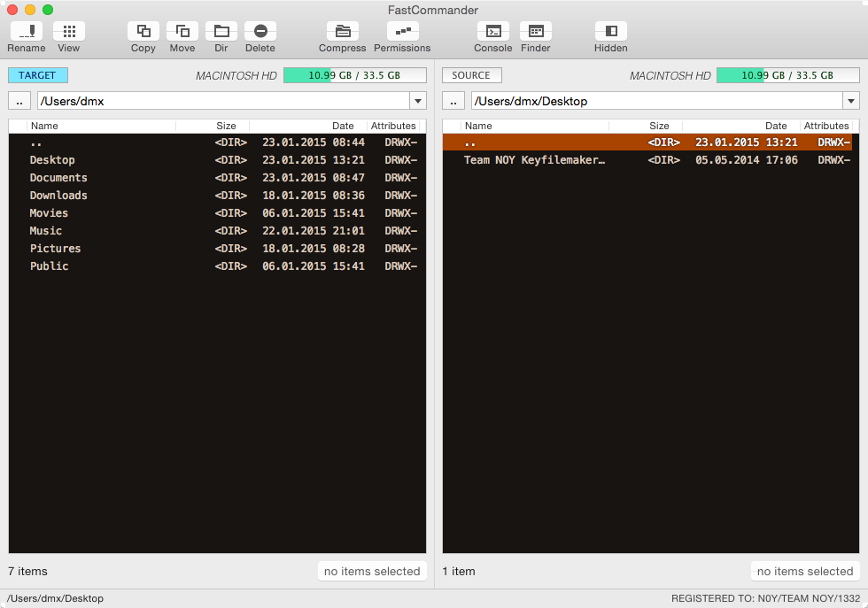Screen dimensions: 868x608
Task: Click right panel disk usage bar
Action: 787,75
